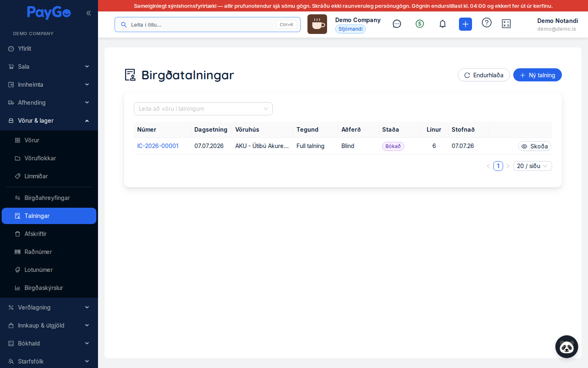Click the green dollar sign icon

[420, 24]
